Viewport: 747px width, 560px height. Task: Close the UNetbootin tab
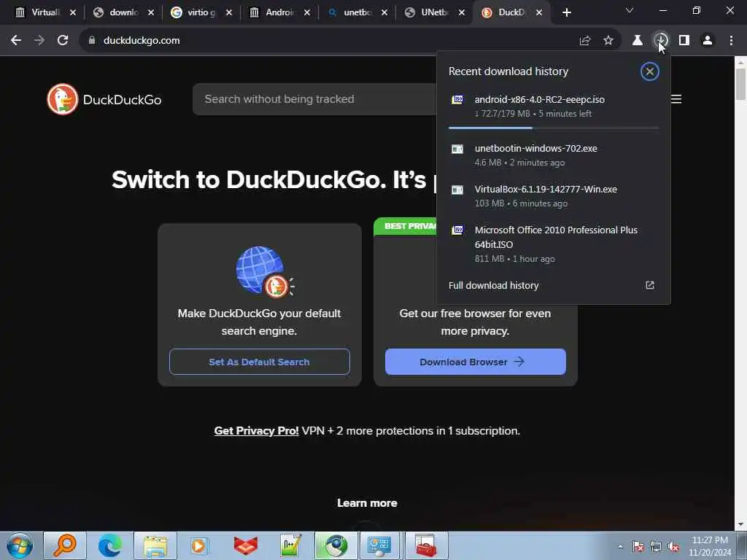point(462,12)
